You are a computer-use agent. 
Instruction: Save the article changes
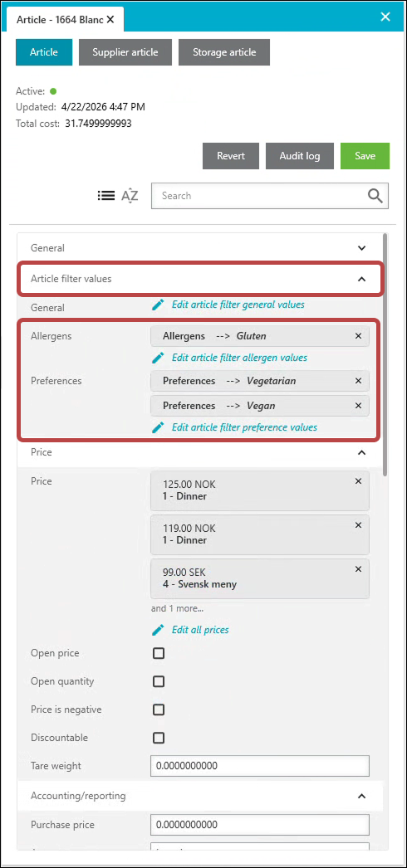click(365, 156)
